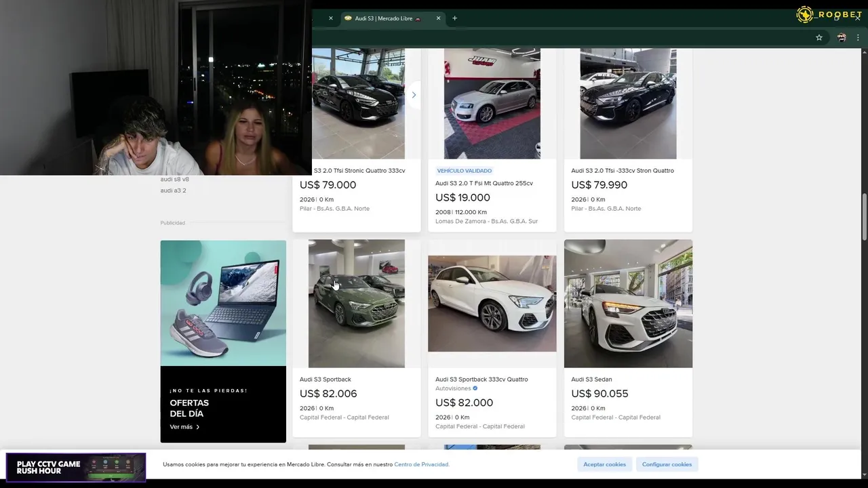Screen dimensions: 868x488
Task: Open the Centro de Privacidad link
Action: coord(422,464)
